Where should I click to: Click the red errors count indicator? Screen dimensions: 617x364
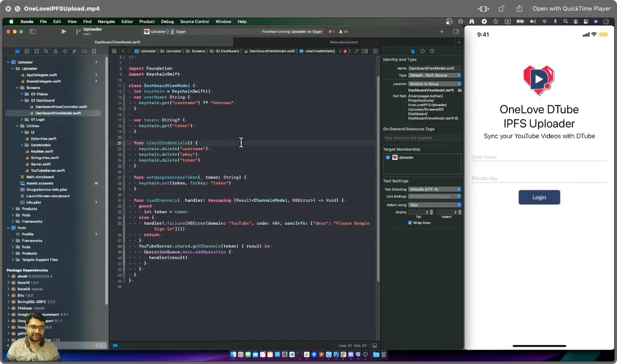(331, 31)
